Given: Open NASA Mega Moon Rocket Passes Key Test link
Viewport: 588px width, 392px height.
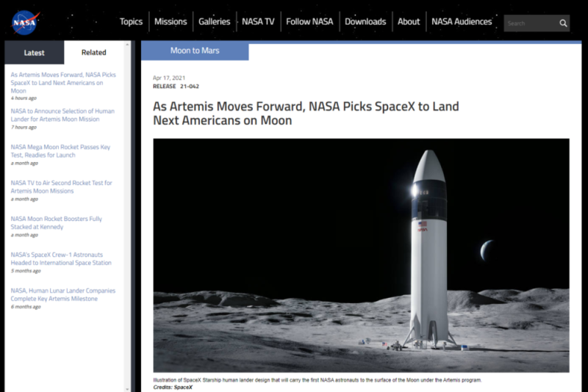Looking at the screenshot, I should click(60, 151).
